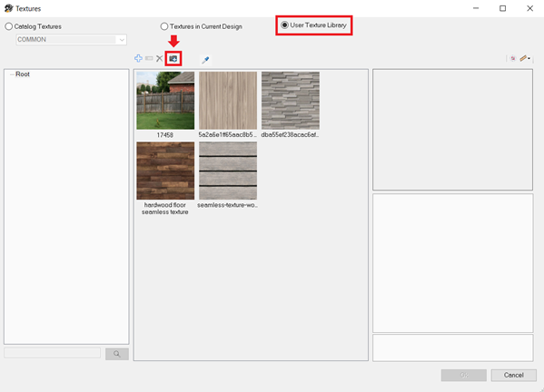Click the texture search input field

pyautogui.click(x=52, y=353)
